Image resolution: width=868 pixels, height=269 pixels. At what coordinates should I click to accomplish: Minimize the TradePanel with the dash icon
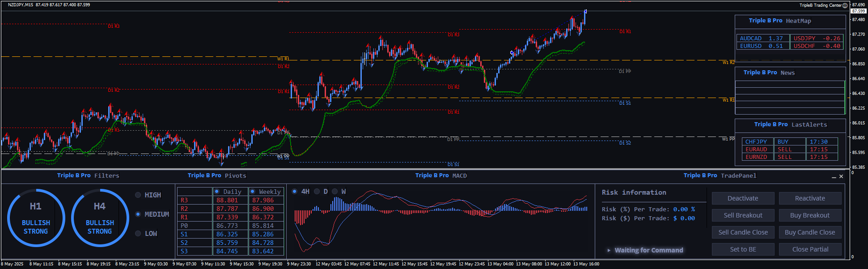pos(834,177)
